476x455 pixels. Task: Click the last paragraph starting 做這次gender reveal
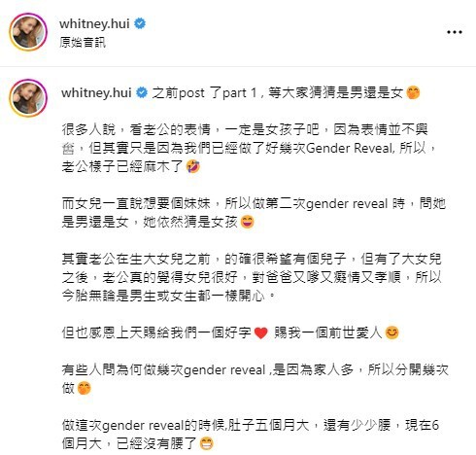[x=251, y=435]
